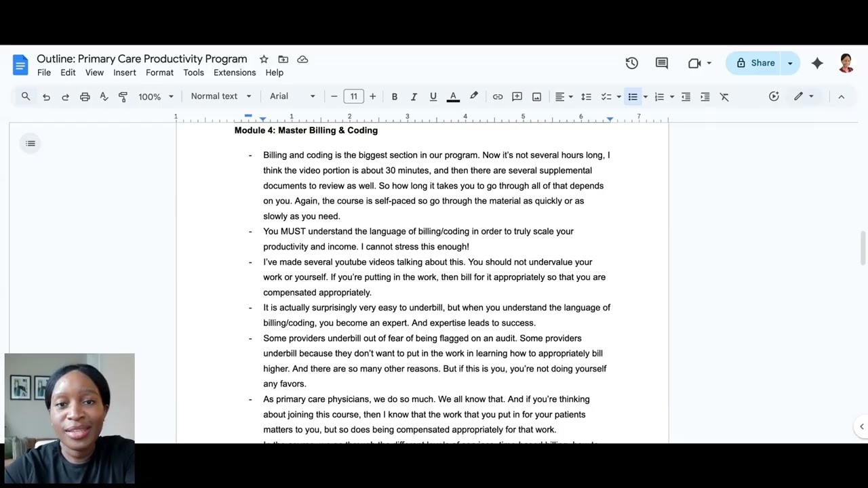Click the heading "Module 4: Master Billing & Coding"

click(x=306, y=130)
